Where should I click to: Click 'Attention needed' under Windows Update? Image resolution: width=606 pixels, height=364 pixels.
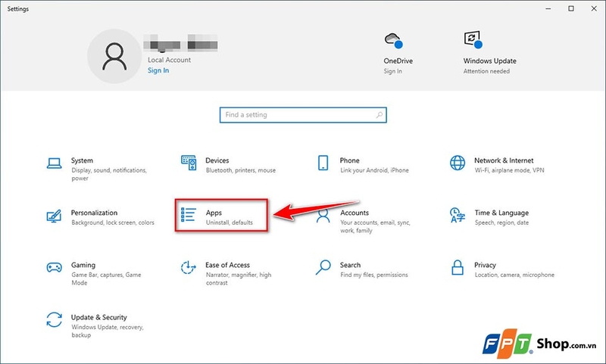coord(486,71)
